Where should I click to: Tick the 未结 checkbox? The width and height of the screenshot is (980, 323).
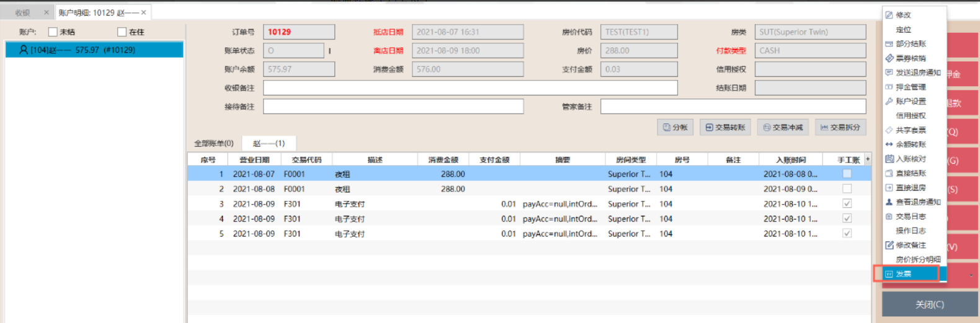click(x=53, y=32)
